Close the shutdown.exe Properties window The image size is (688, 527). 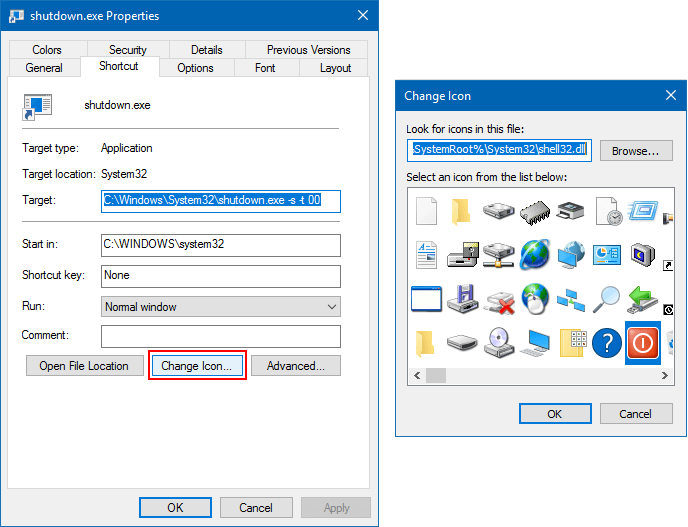point(363,15)
